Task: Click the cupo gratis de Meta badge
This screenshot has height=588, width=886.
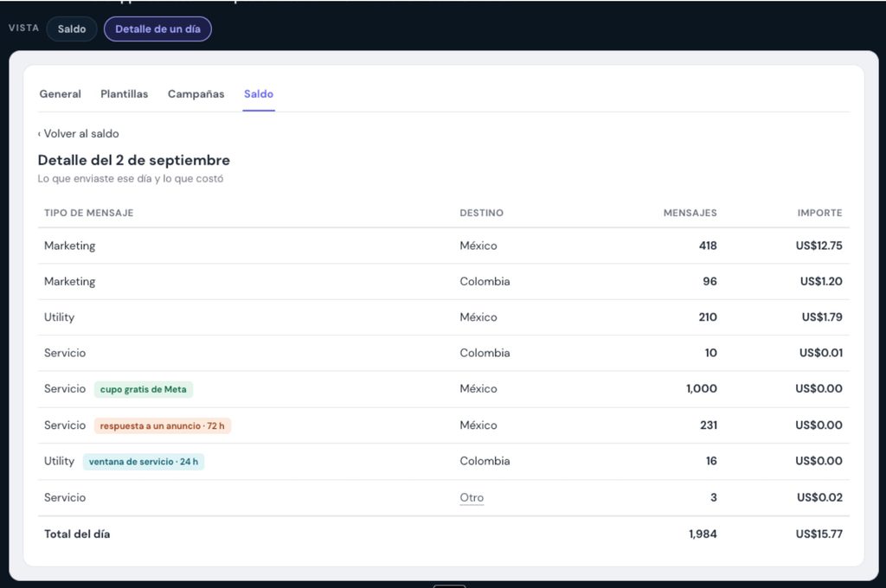Action: 144,389
